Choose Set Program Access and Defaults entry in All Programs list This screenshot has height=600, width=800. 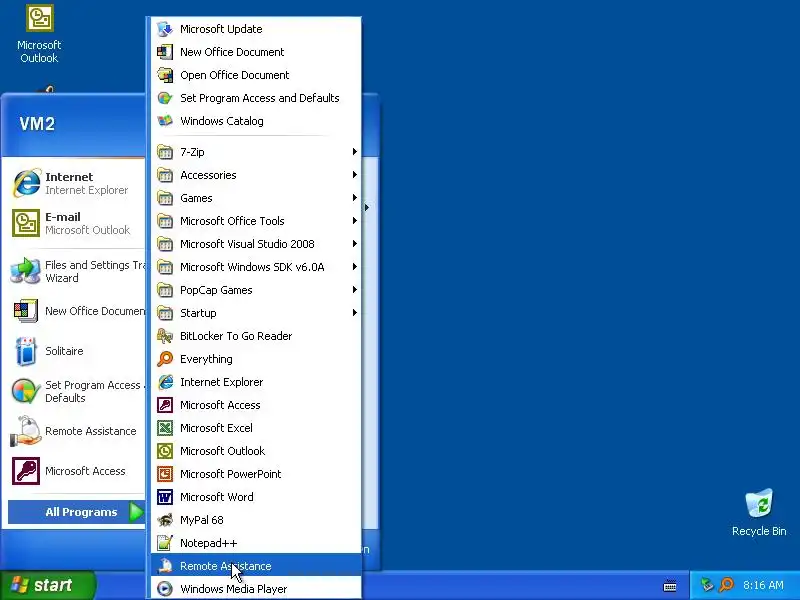click(256, 98)
